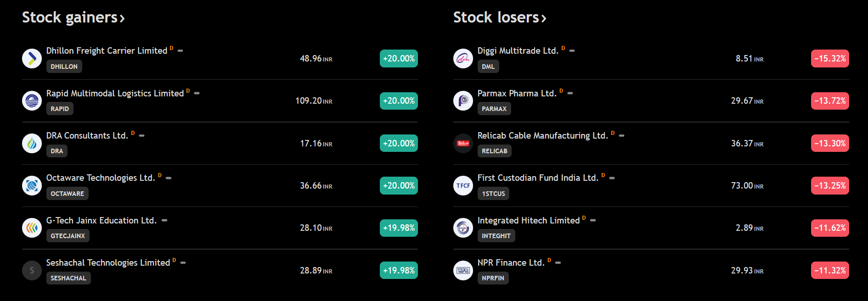Image resolution: width=868 pixels, height=301 pixels.
Task: Click the Diggi Multitrade logo icon
Action: 463,58
